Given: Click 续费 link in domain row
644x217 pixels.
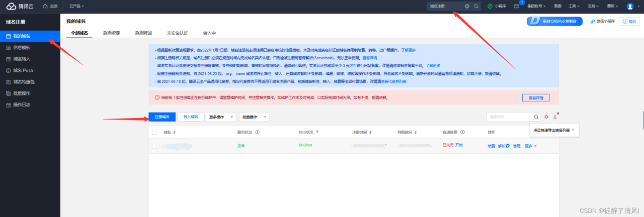Looking at the screenshot, I should [491, 146].
